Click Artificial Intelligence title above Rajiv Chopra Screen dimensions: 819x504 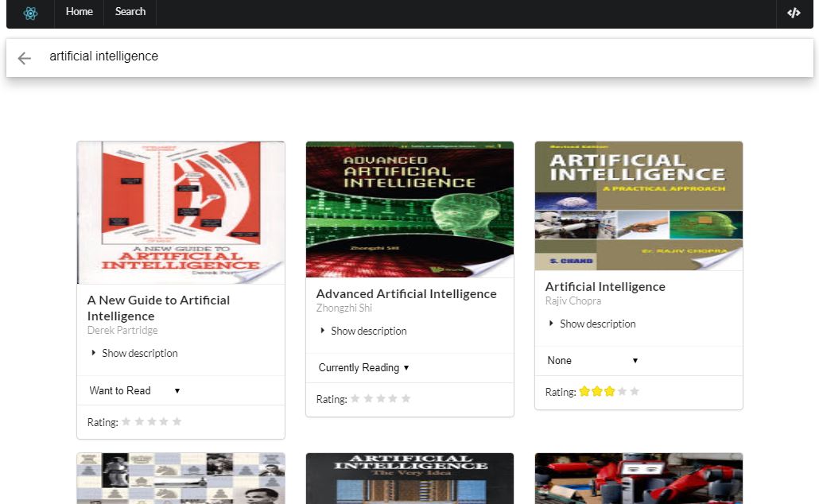[605, 287]
